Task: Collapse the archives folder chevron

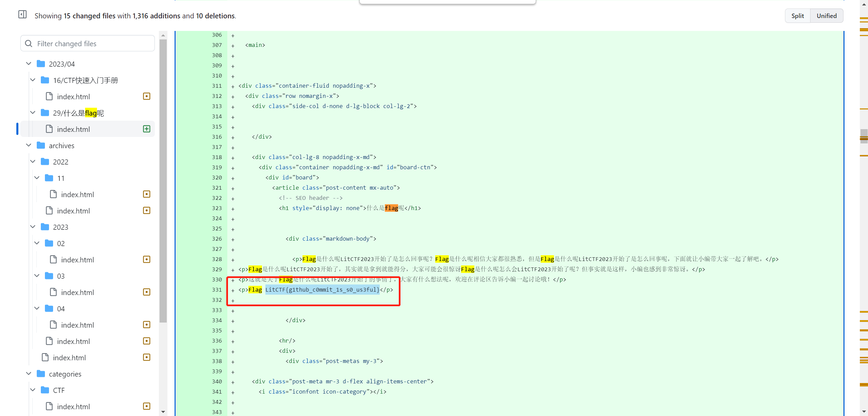Action: pyautogui.click(x=29, y=145)
